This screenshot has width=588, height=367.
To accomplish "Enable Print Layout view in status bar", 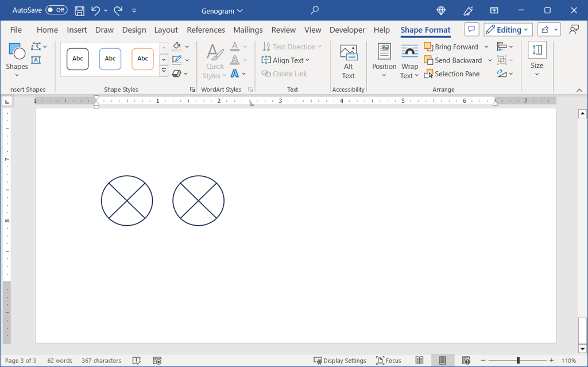I will coord(443,361).
